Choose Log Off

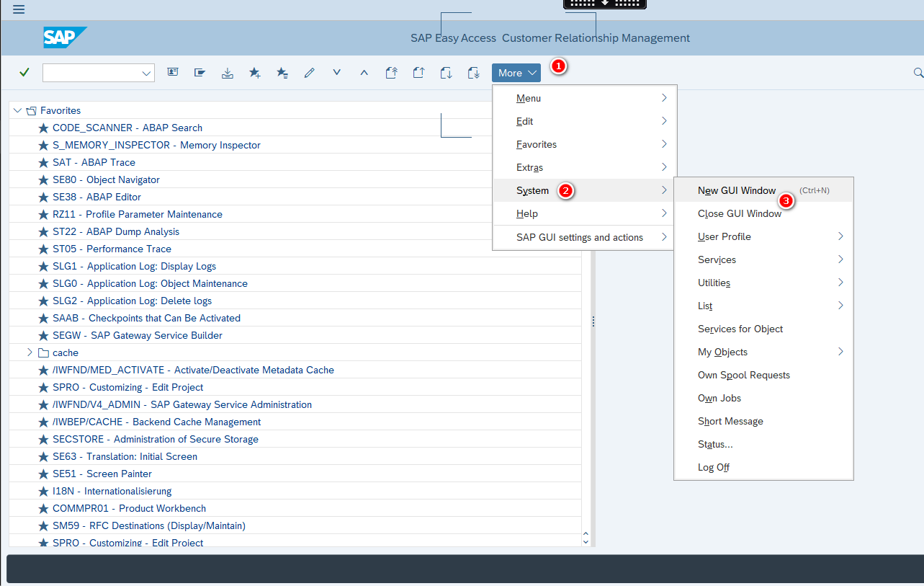(763, 467)
